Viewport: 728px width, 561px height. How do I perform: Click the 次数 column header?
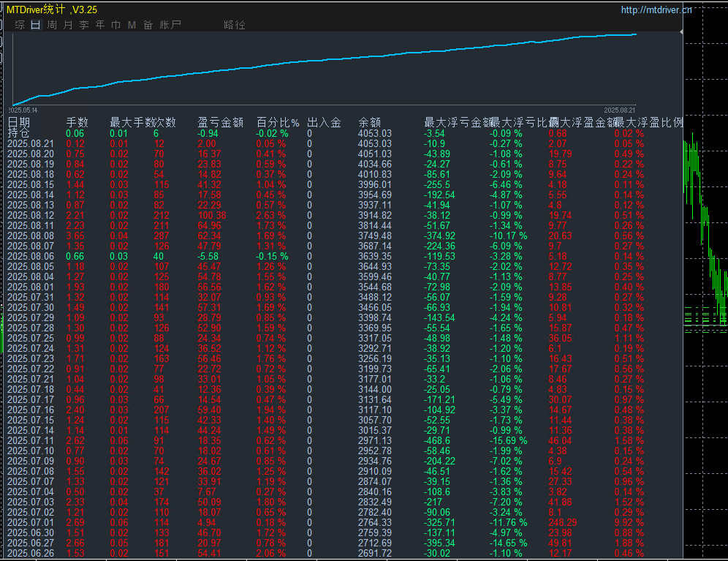(x=164, y=122)
